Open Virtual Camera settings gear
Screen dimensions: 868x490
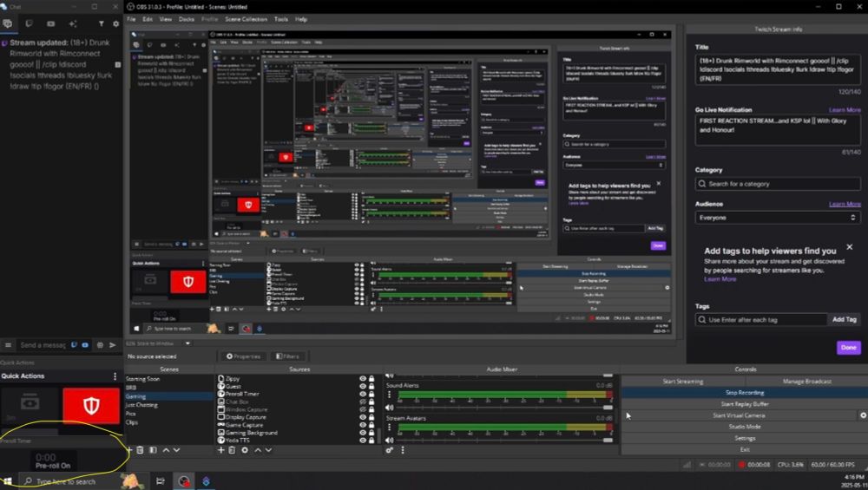(x=863, y=415)
